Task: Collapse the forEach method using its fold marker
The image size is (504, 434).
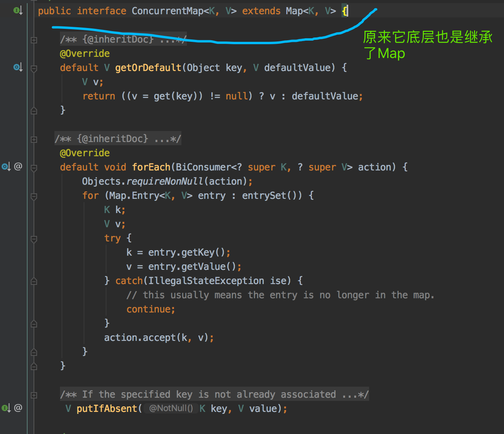Action: [34, 168]
